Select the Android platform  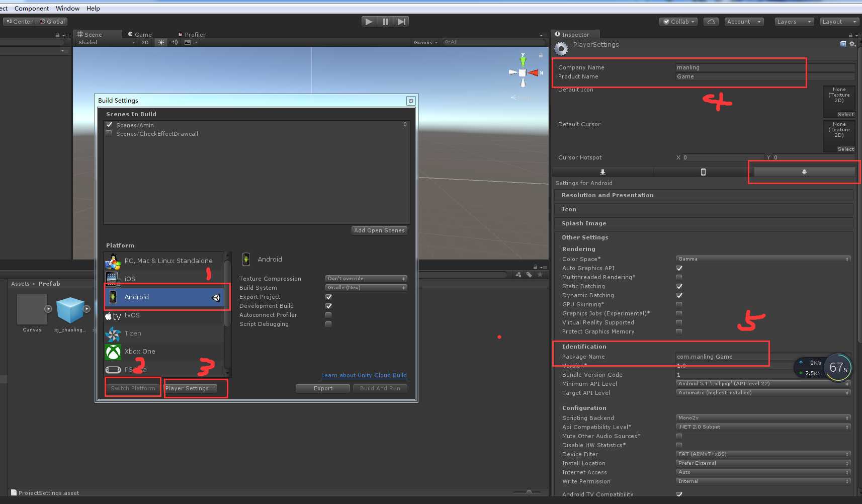(x=164, y=297)
